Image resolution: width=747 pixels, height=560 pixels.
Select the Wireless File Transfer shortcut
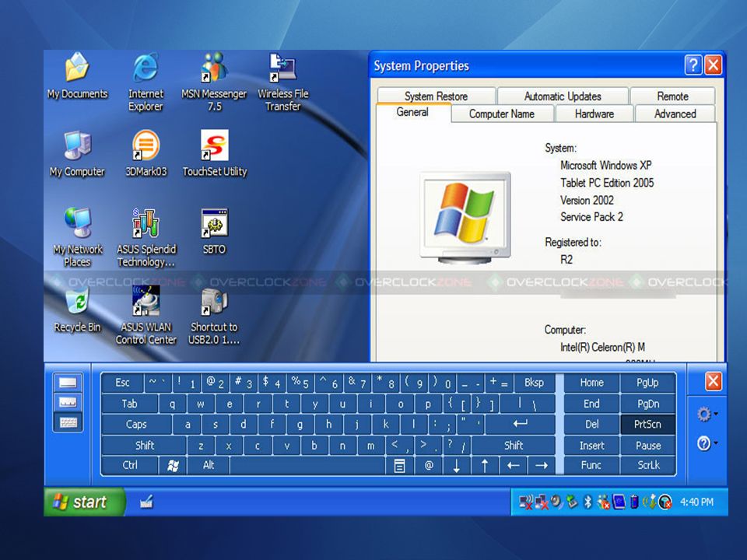[283, 82]
